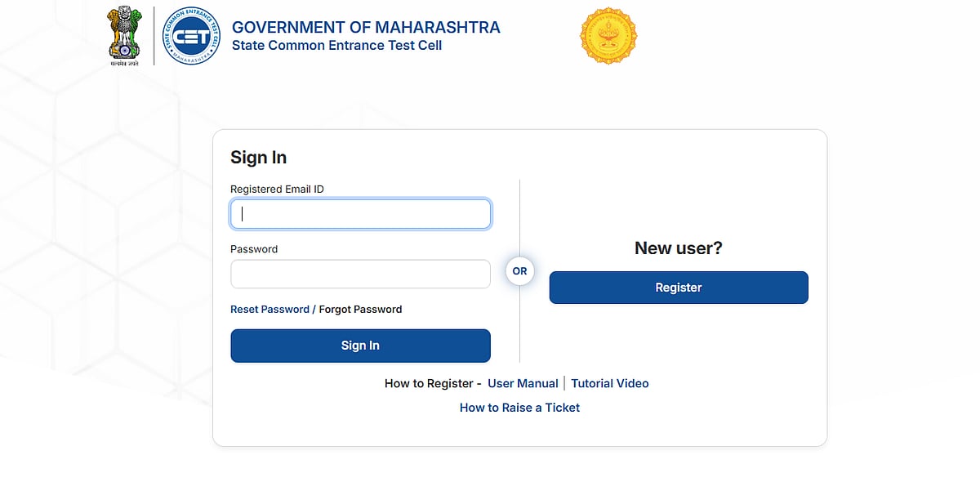Click the Password field label

[x=254, y=249]
